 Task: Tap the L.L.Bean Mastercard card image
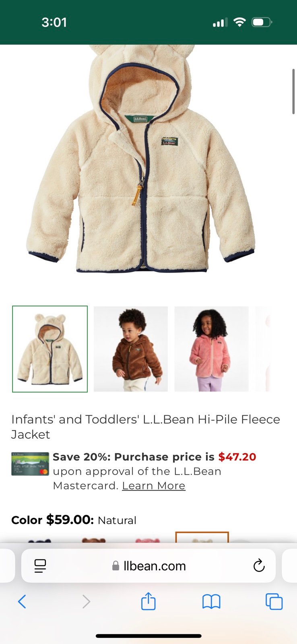point(30,464)
